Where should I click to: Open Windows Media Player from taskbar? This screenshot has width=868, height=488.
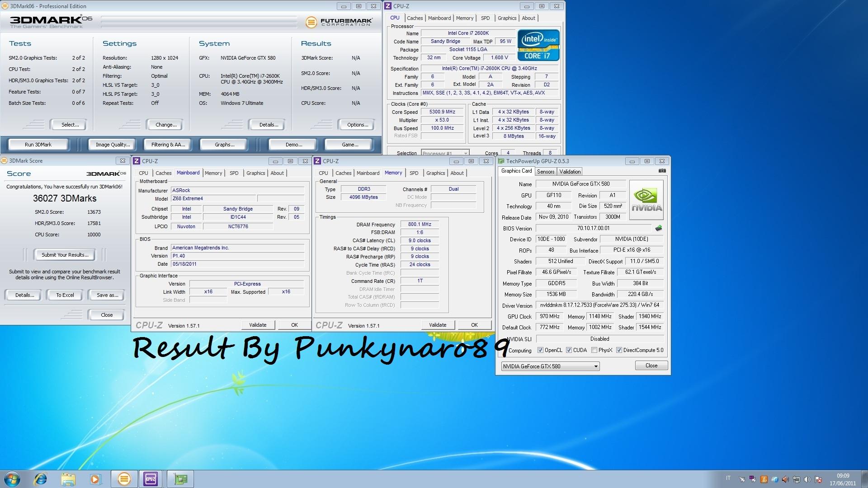(95, 479)
